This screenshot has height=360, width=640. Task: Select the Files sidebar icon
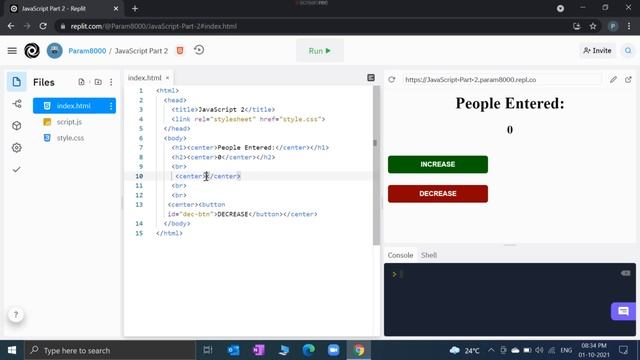coord(16,82)
